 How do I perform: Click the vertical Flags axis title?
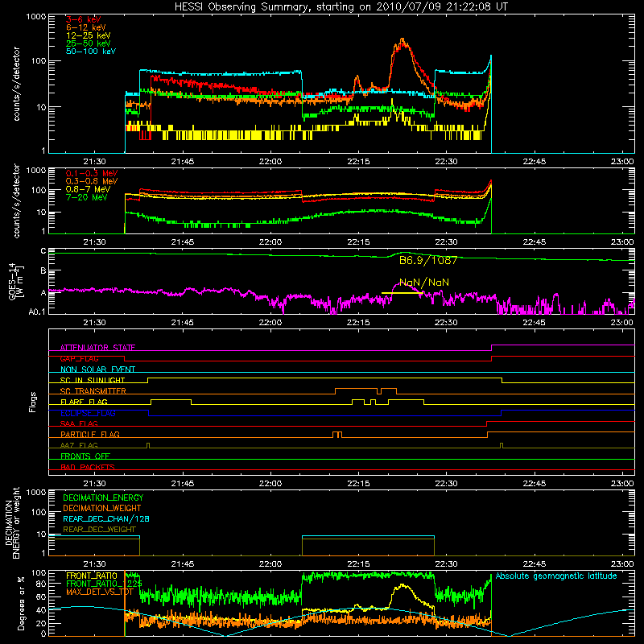pos(32,402)
